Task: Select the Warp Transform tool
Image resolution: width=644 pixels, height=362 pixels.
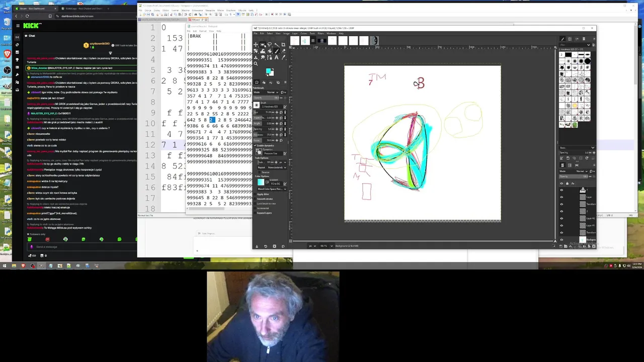Action: point(263,51)
